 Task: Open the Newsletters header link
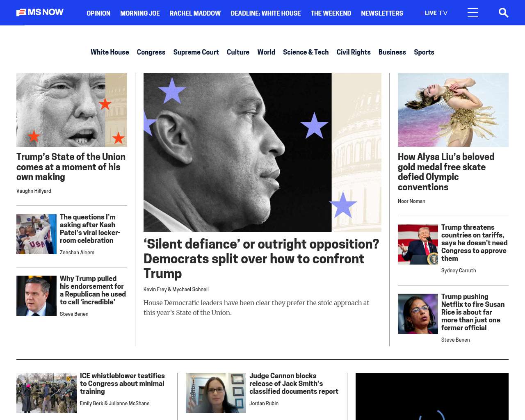[382, 13]
